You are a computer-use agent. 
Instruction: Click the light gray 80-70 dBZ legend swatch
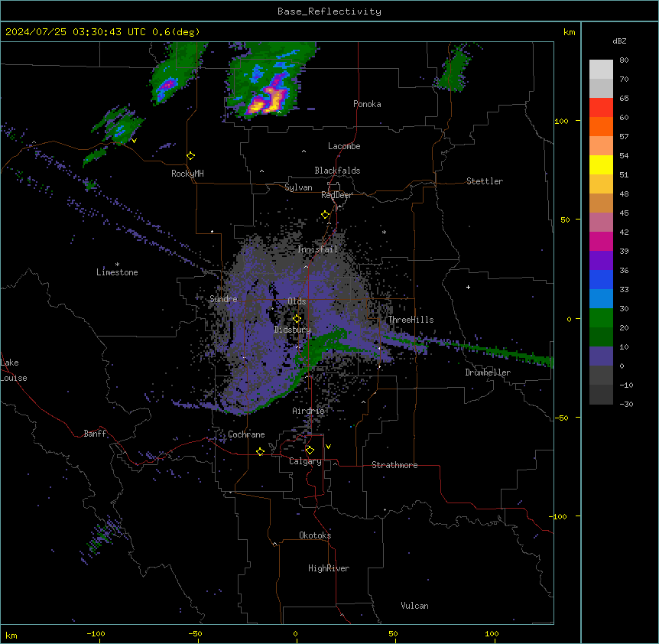(x=601, y=69)
